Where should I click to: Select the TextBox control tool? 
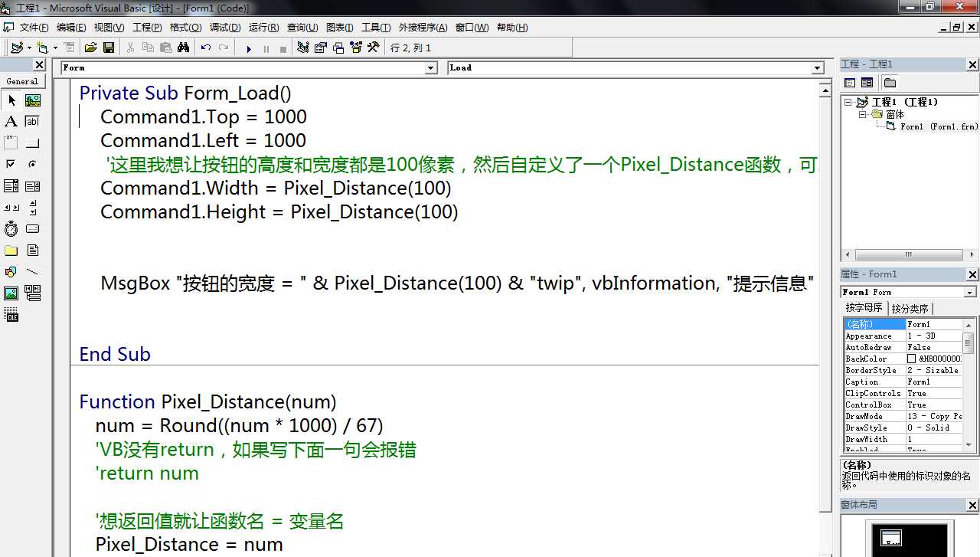click(x=33, y=122)
